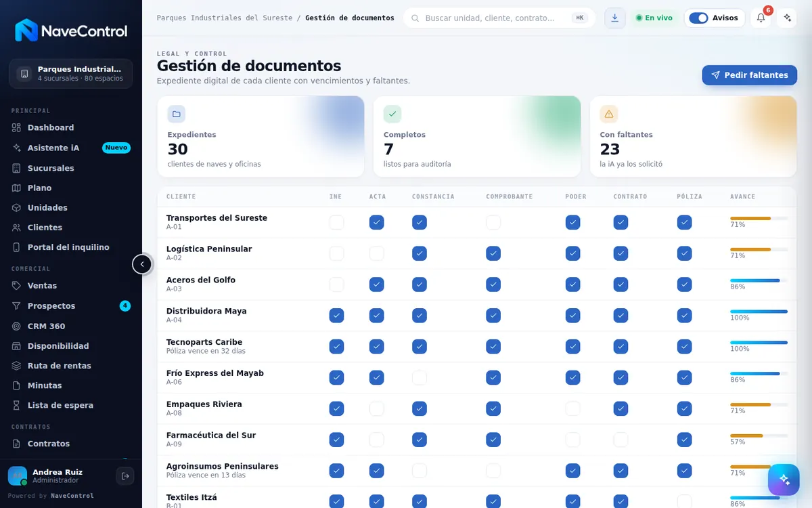The width and height of the screenshot is (812, 508).
Task: Focus the Buscar unidad, cliente search field
Action: pos(499,18)
